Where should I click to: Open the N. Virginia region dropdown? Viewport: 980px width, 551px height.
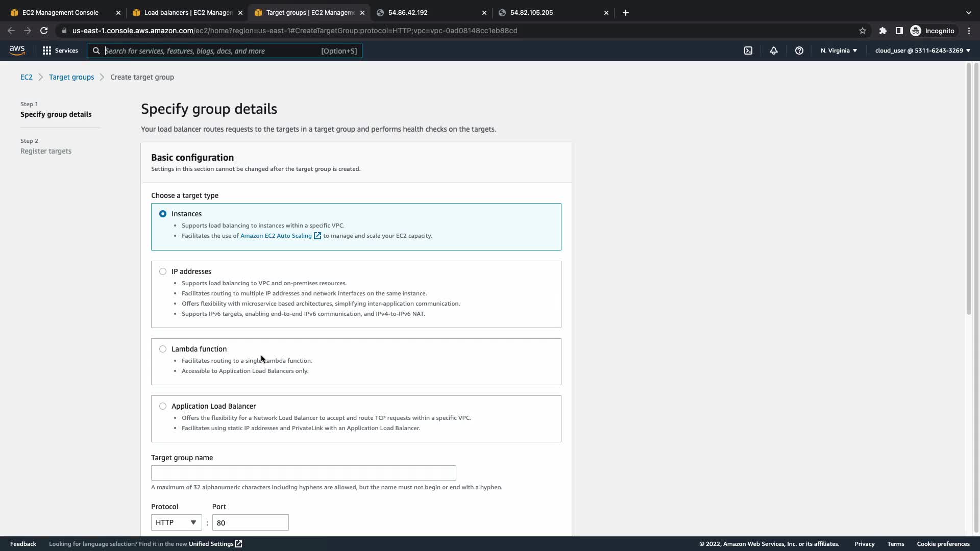pyautogui.click(x=839, y=51)
